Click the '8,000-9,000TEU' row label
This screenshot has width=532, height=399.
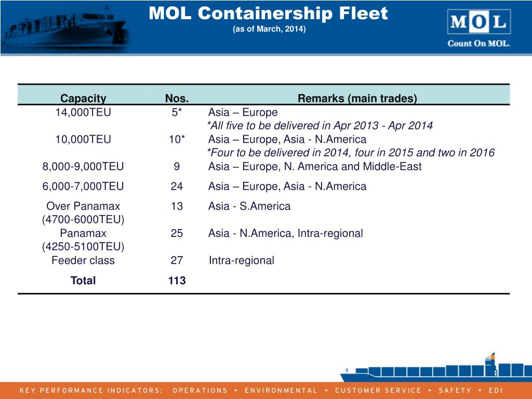point(83,166)
